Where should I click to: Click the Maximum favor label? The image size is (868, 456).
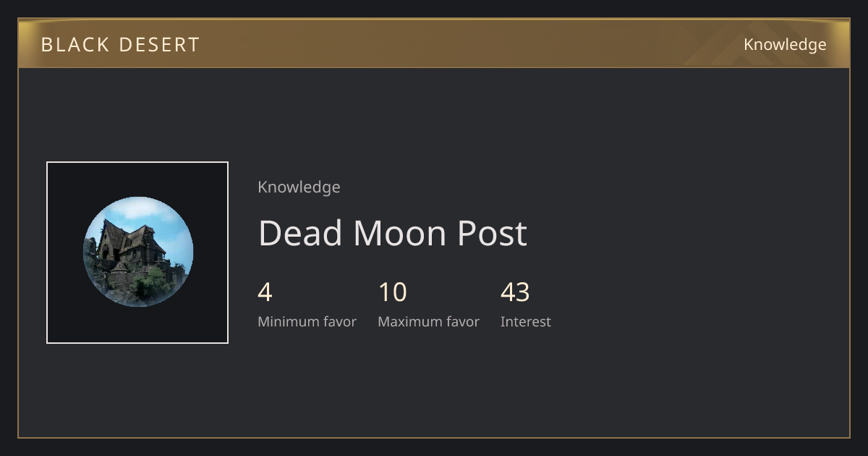click(x=428, y=322)
